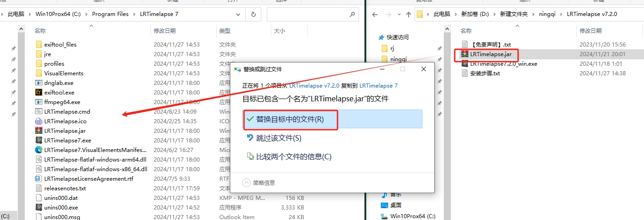Choose 跳过该文件(S) option
Image resolution: width=644 pixels, height=220 pixels.
click(332, 138)
